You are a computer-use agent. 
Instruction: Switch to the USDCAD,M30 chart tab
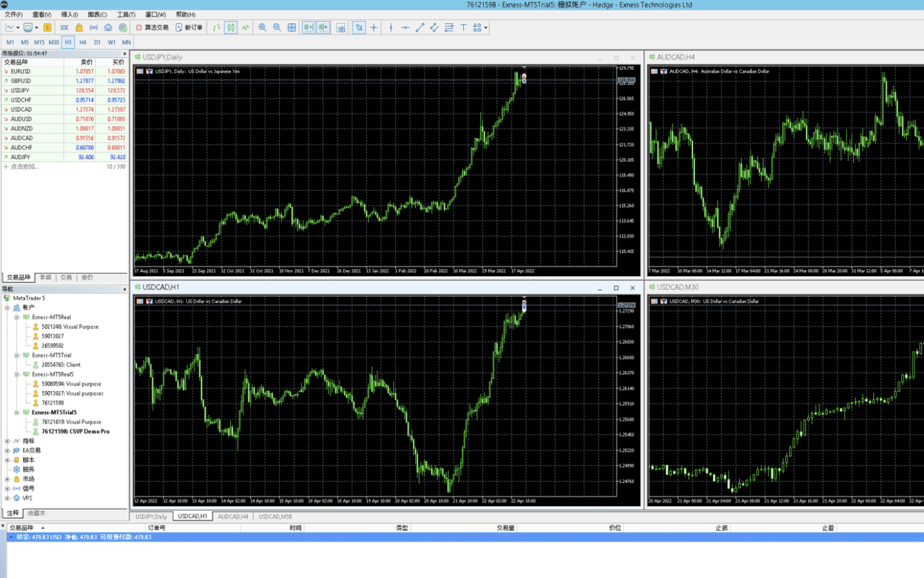[x=275, y=517]
